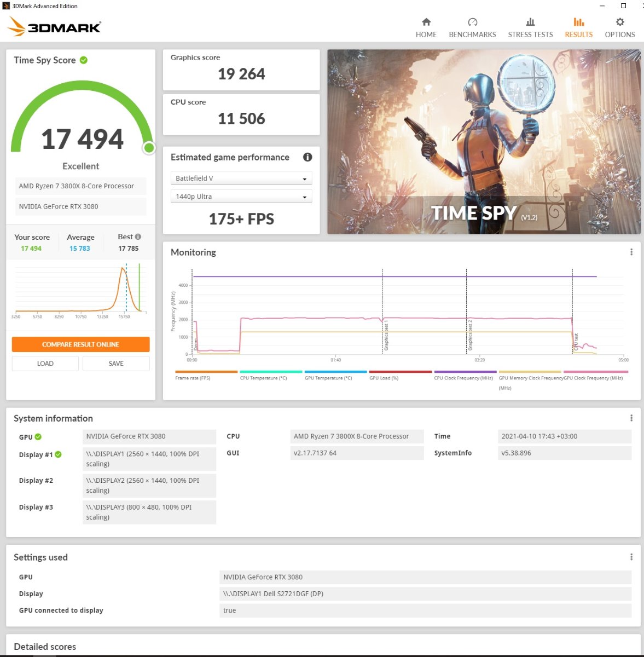The width and height of the screenshot is (644, 657).
Task: Switch to the BENCHMARKS tab
Action: 472,27
